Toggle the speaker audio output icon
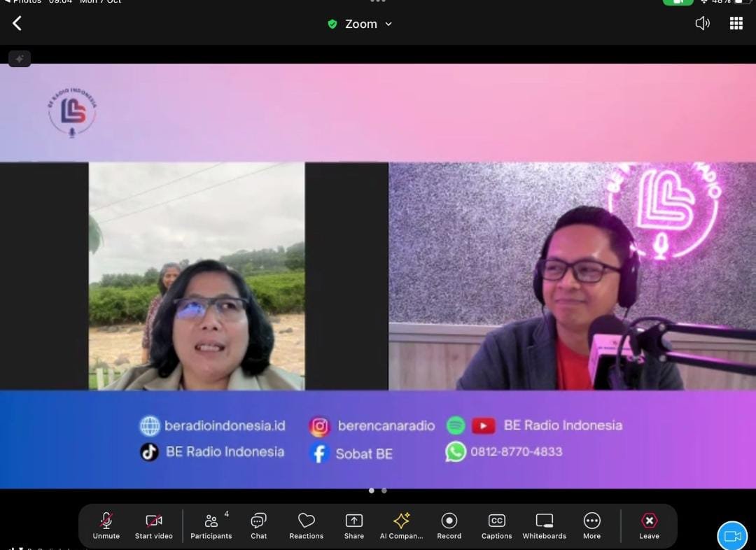The width and height of the screenshot is (756, 550). [702, 24]
